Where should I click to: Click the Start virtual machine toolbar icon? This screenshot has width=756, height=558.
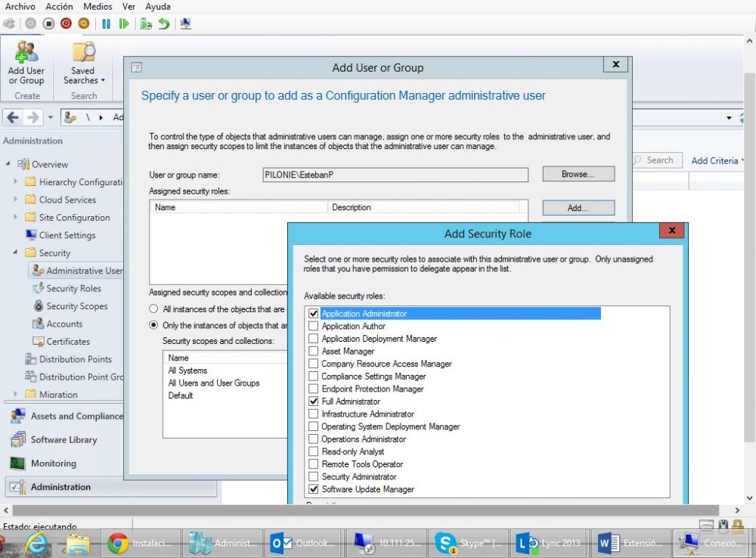(x=30, y=23)
